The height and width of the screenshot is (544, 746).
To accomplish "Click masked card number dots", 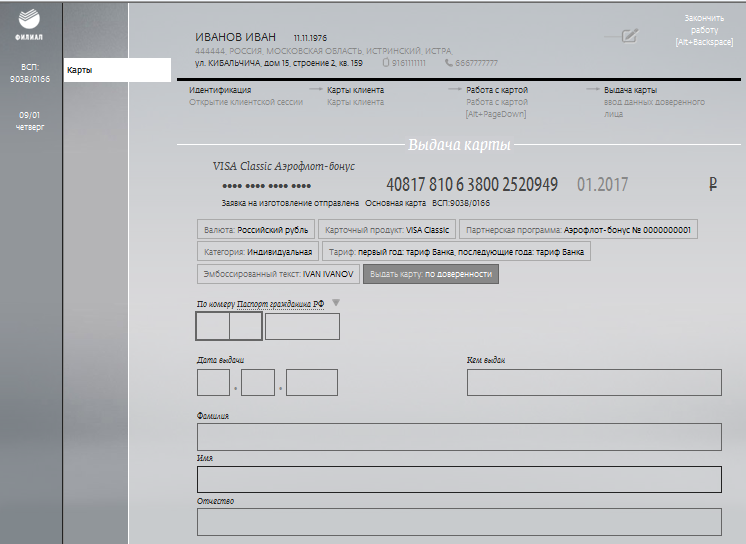I will click(266, 186).
